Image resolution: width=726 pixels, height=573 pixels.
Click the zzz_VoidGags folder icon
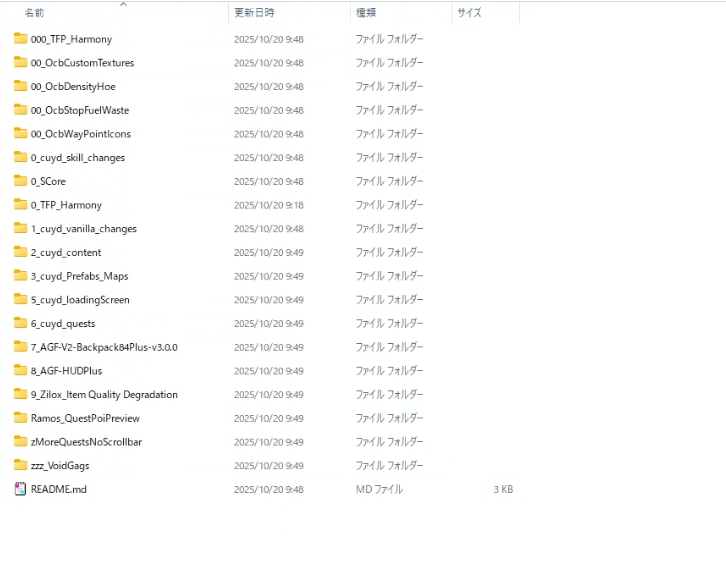pyautogui.click(x=20, y=466)
